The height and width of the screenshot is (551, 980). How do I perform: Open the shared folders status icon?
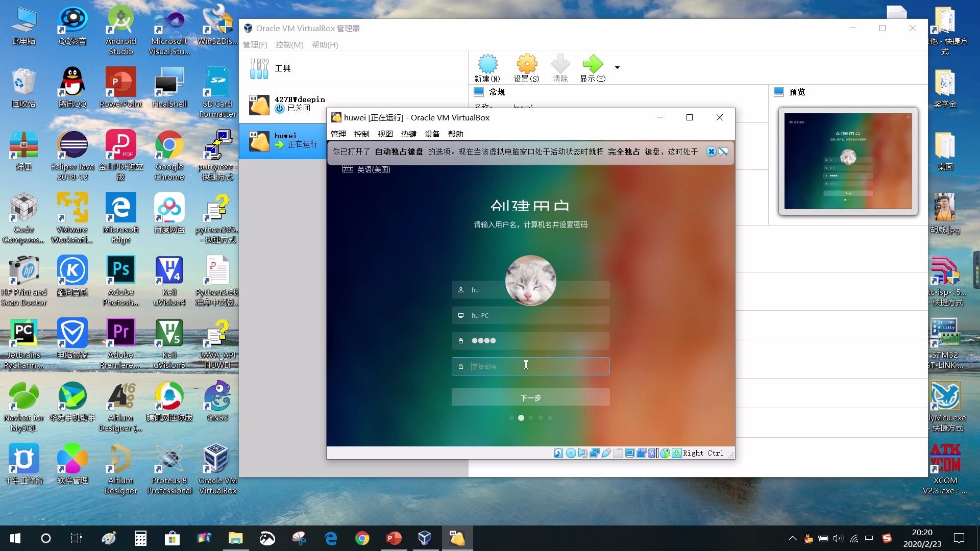(618, 453)
